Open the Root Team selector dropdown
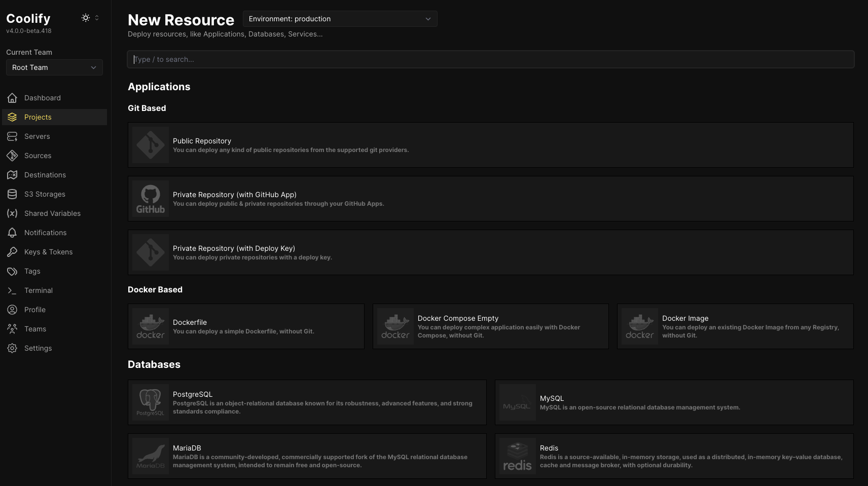 tap(54, 67)
